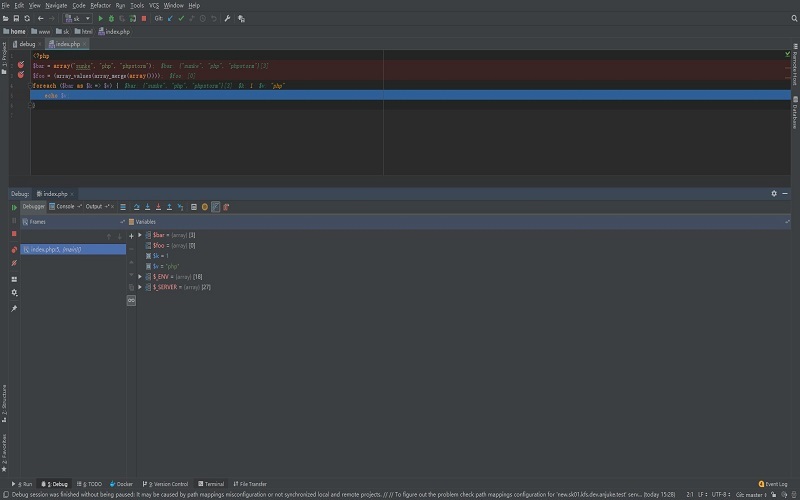800x500 pixels.
Task: Open the Refactor menu
Action: [x=100, y=5]
